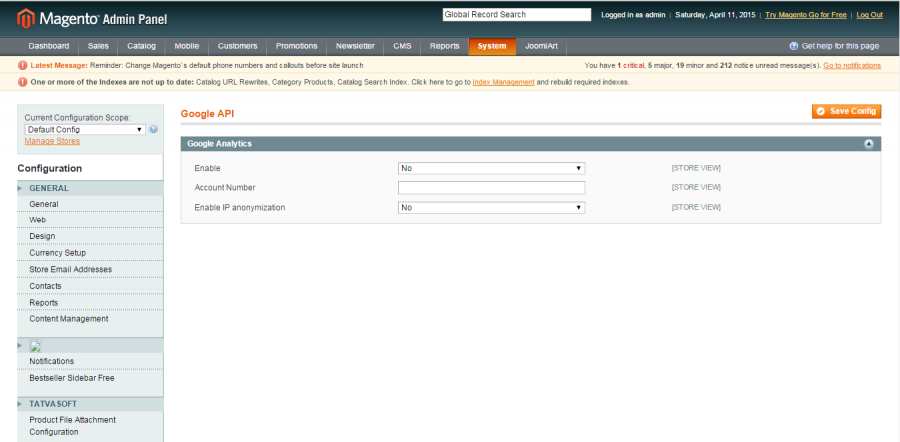Open the Promotions menu
900x442 pixels.
point(297,46)
